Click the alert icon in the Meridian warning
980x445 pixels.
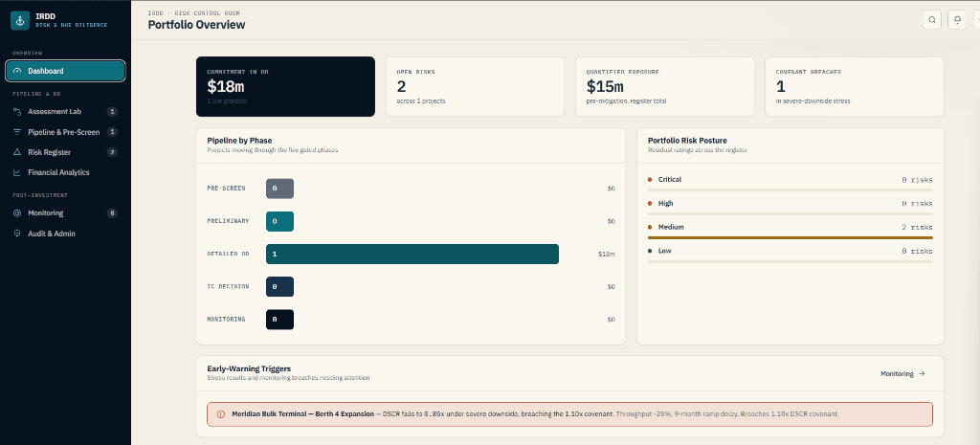point(221,414)
